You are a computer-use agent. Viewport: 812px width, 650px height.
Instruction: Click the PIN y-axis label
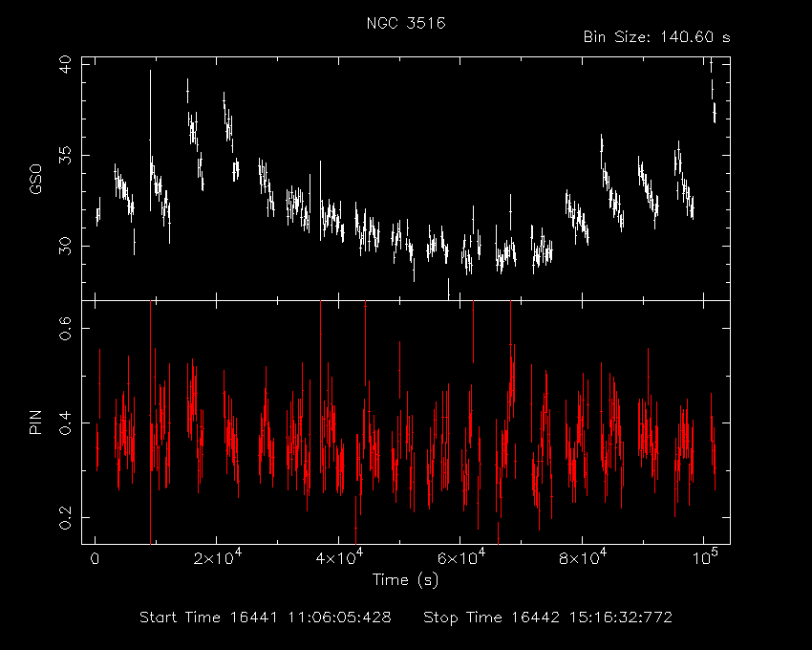35,422
